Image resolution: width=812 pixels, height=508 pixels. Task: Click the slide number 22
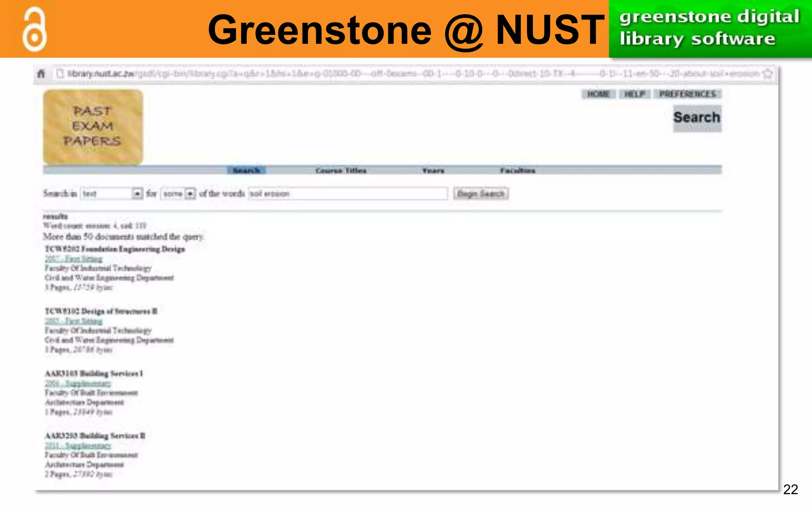pyautogui.click(x=790, y=489)
